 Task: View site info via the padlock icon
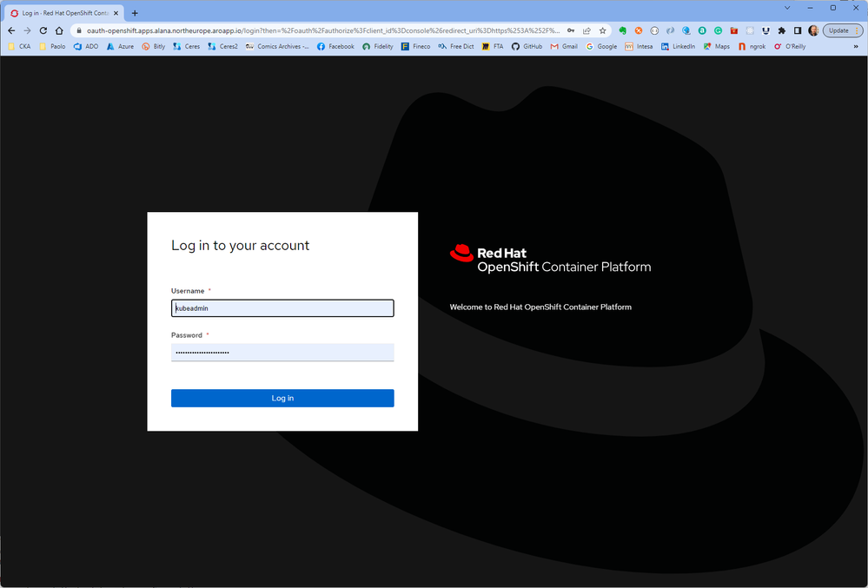[x=78, y=30]
